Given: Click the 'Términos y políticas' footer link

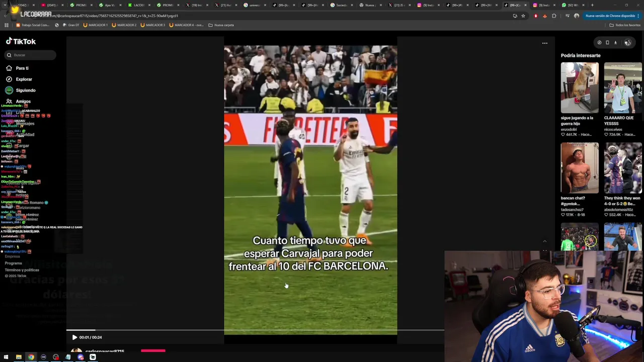Looking at the screenshot, I should pos(22,270).
